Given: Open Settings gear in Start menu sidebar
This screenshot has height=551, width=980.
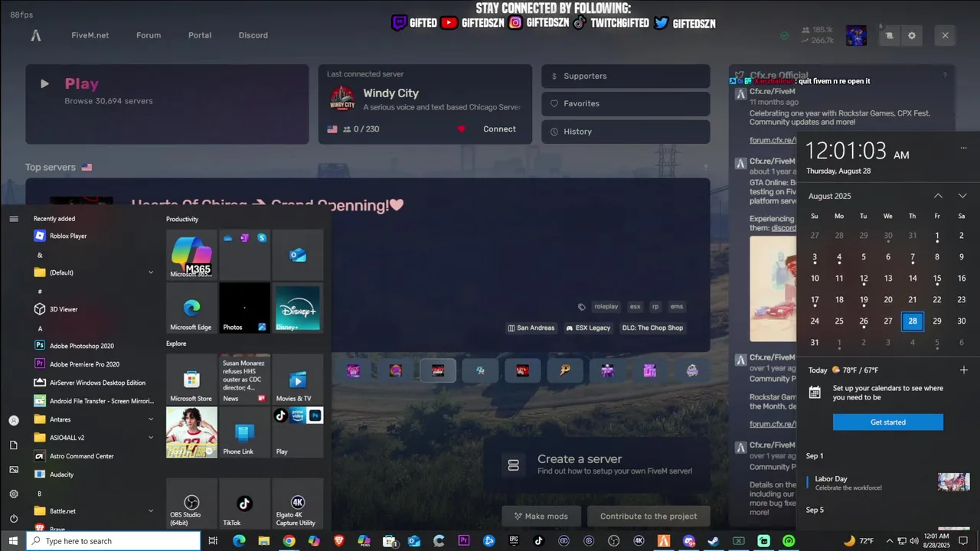Looking at the screenshot, I should [14, 494].
